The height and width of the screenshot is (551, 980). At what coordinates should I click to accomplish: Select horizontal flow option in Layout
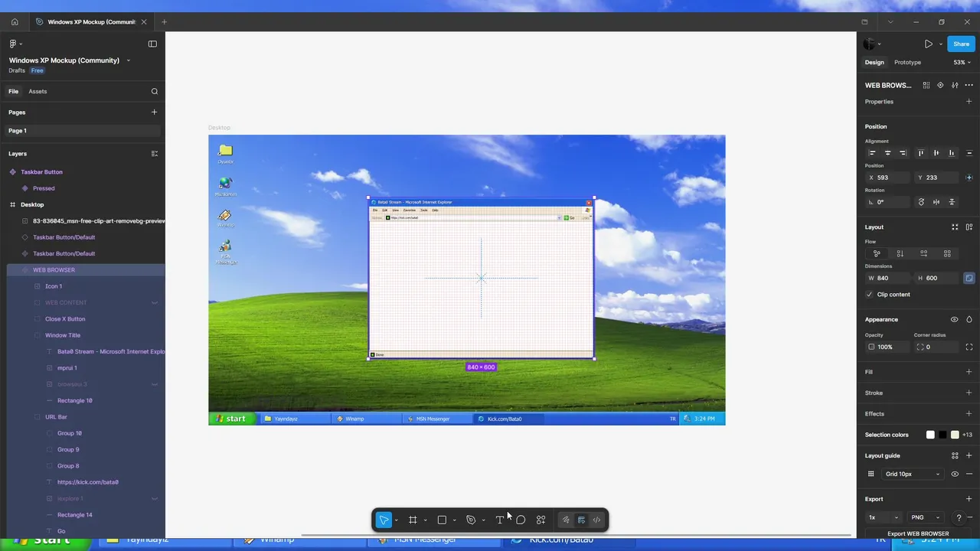[923, 253]
